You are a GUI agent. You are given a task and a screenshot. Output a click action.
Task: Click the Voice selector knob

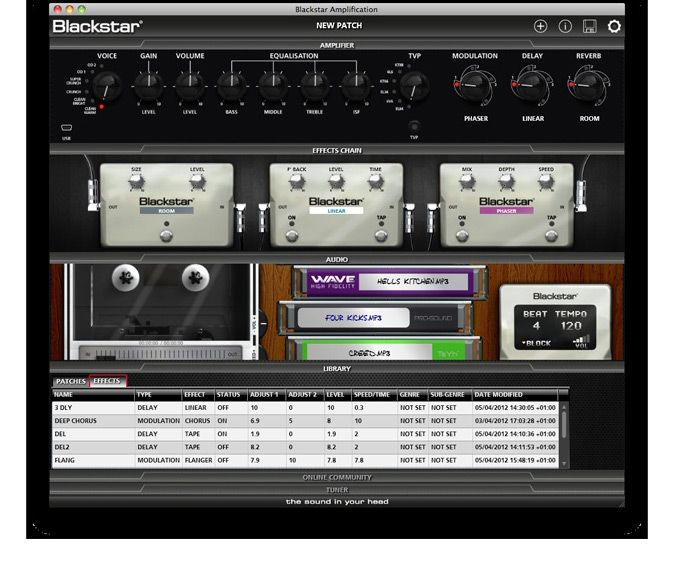(107, 86)
